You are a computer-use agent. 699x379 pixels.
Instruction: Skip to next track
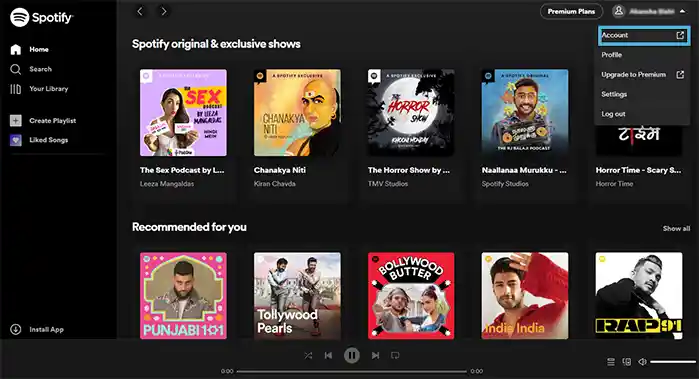coord(375,355)
